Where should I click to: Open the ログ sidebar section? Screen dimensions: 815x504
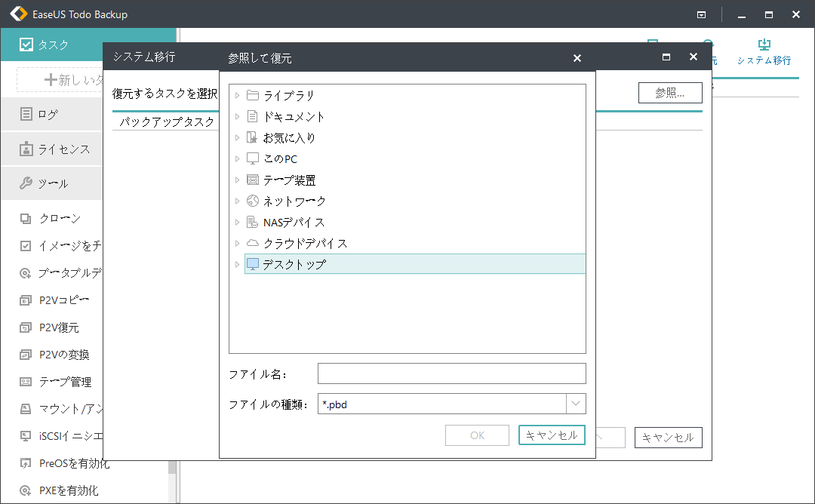coord(52,114)
